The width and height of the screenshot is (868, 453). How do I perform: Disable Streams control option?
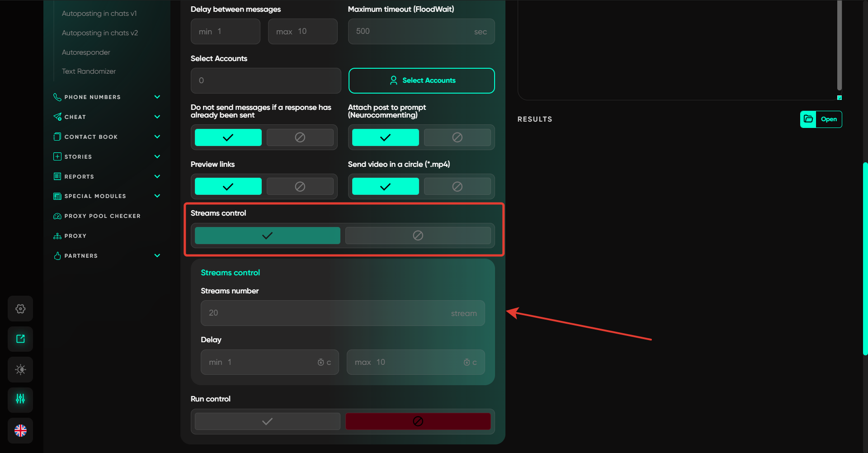tap(418, 236)
